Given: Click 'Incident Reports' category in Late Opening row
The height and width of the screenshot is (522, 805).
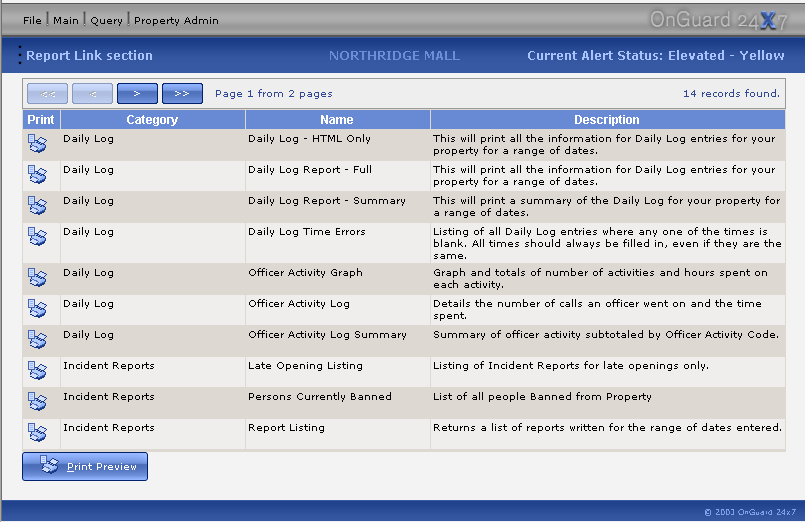Looking at the screenshot, I should point(108,365).
